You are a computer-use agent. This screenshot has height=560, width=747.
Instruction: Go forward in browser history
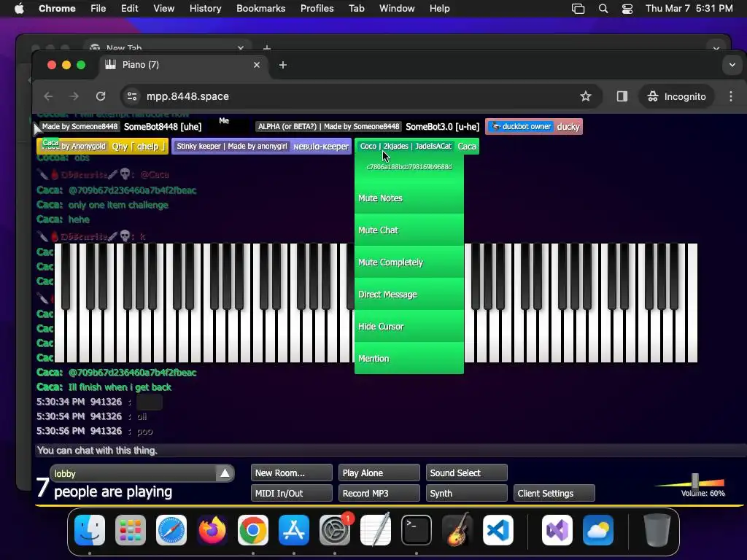[x=74, y=96]
